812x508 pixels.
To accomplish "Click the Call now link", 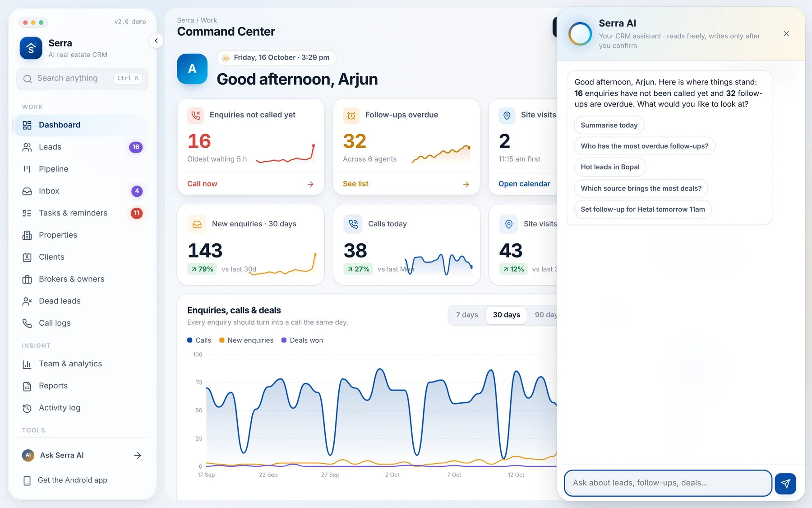I will (202, 184).
